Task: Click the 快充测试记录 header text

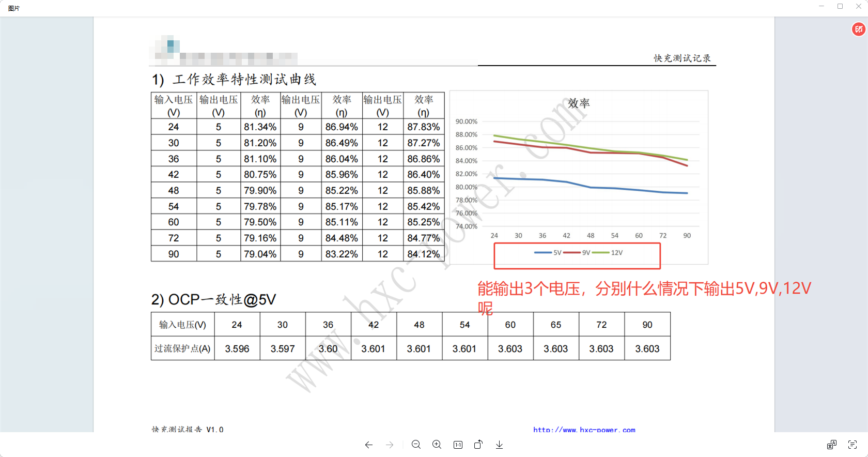Action: coord(683,58)
